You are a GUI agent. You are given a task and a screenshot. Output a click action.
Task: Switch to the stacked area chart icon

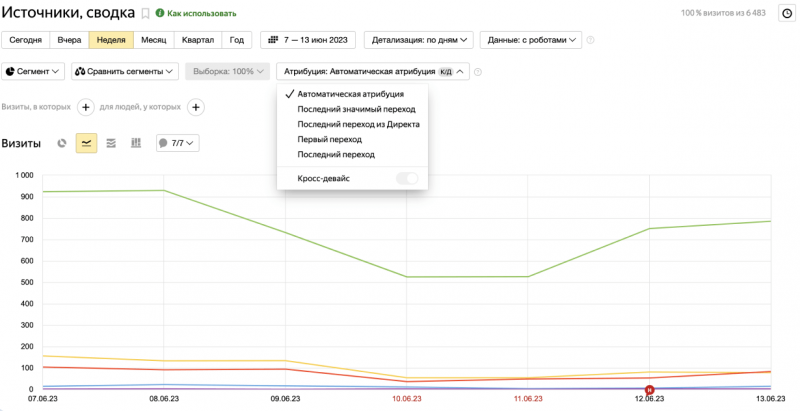pos(111,143)
